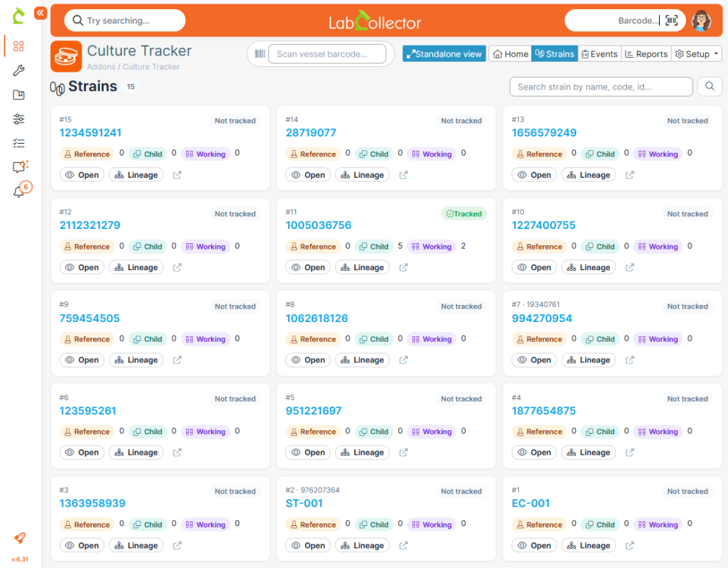This screenshot has height=568, width=728.
Task: Click Open button for strain 1227400755
Action: click(x=535, y=267)
